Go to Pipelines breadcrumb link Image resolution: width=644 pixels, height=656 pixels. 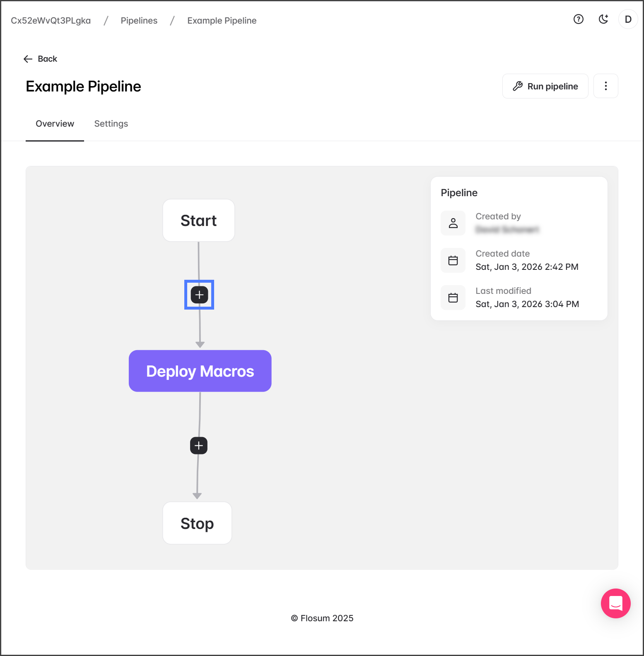pos(139,21)
